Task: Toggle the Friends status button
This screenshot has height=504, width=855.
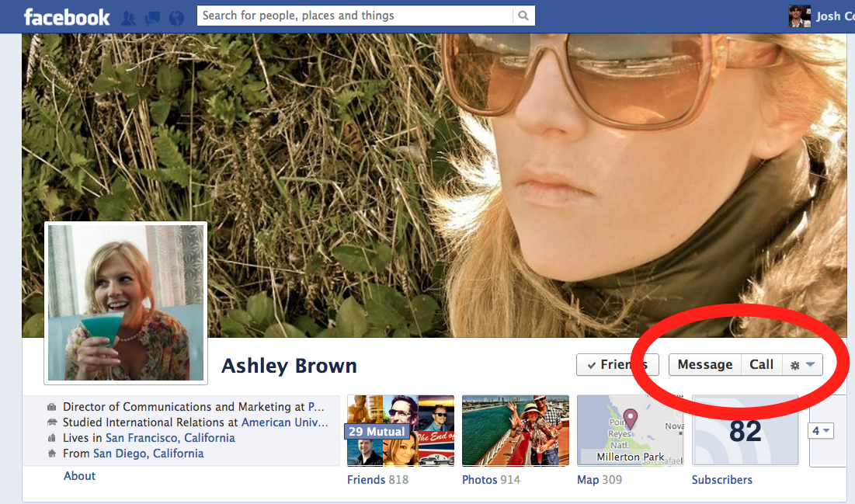Action: (617, 365)
